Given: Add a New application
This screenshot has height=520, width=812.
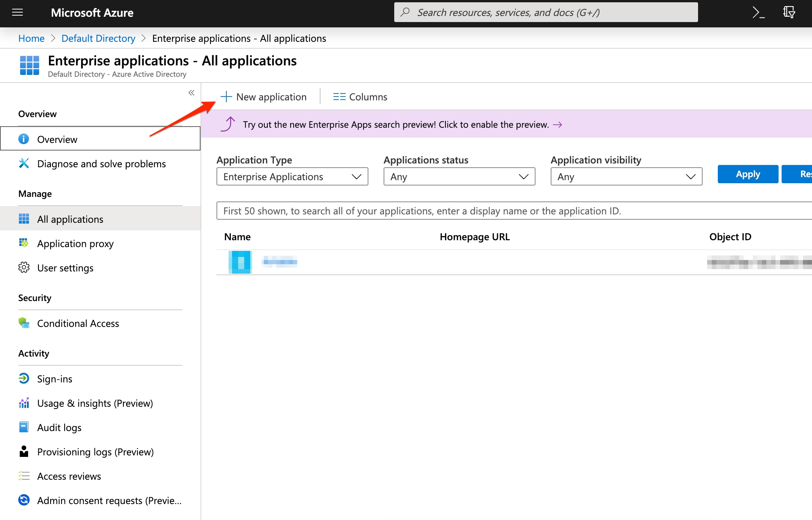Looking at the screenshot, I should [x=264, y=97].
